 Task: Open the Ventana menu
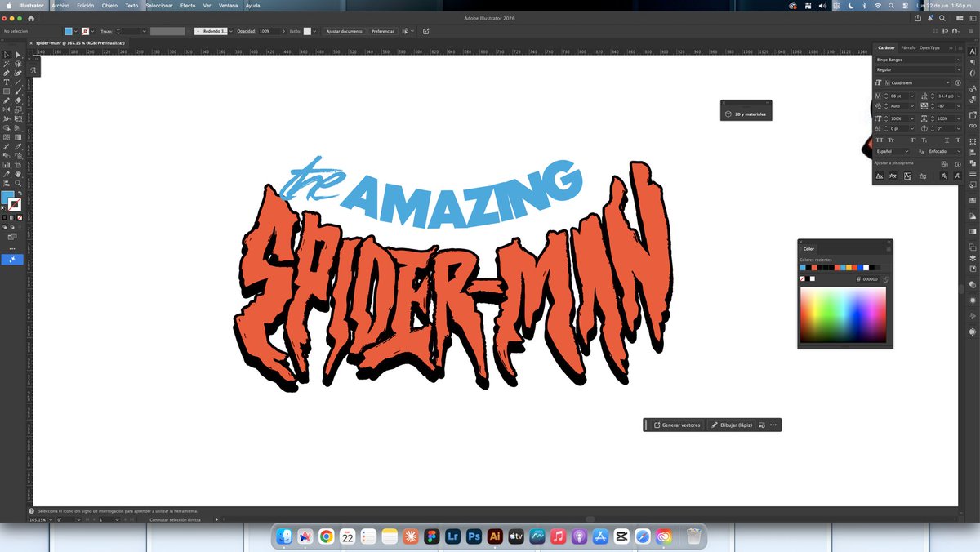[x=229, y=5]
